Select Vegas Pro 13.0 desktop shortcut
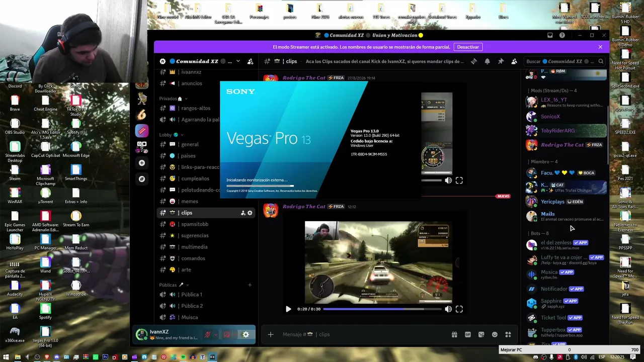Viewport: 644px width, 362px height. pyautogui.click(x=45, y=337)
